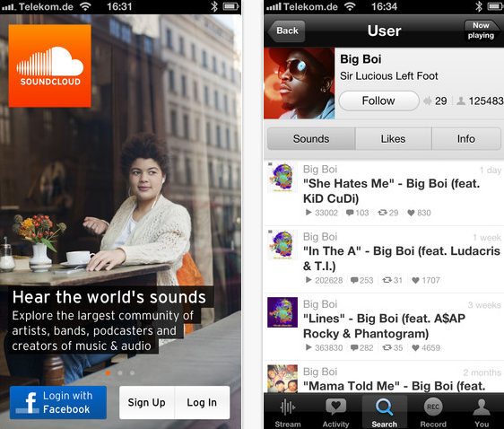Select second page indicator dot
The height and width of the screenshot is (429, 504).
click(x=120, y=373)
